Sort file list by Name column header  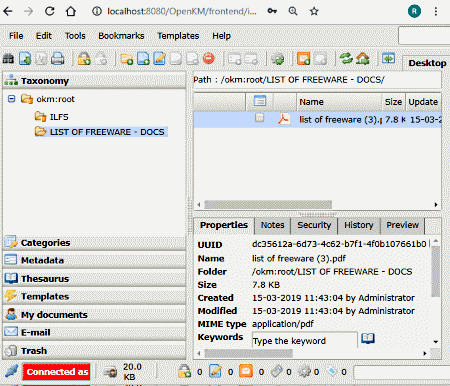pos(339,102)
